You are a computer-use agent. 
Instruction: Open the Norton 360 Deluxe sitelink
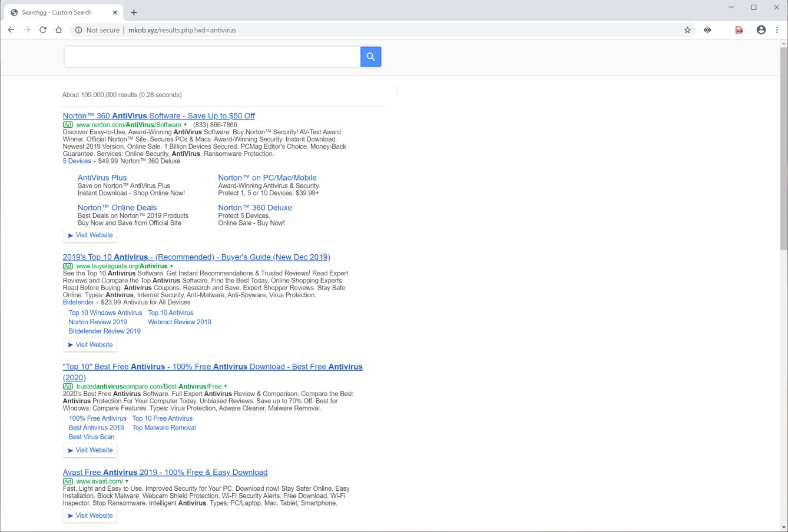(255, 208)
